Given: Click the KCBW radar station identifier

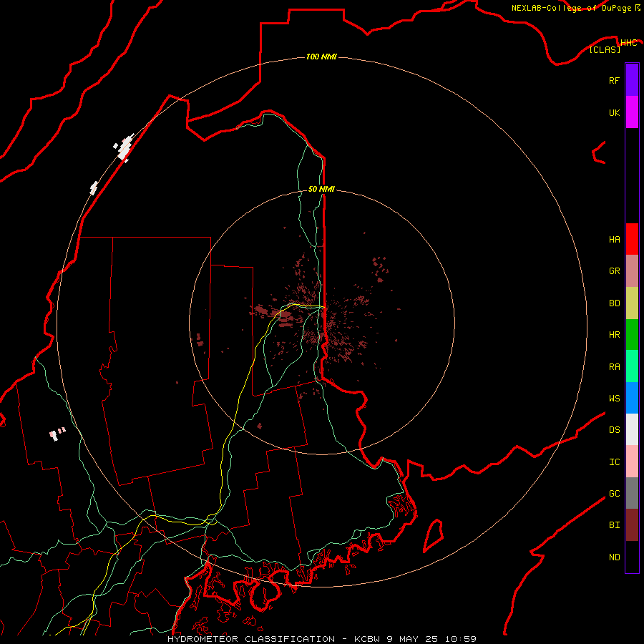Looking at the screenshot, I should point(367,639).
